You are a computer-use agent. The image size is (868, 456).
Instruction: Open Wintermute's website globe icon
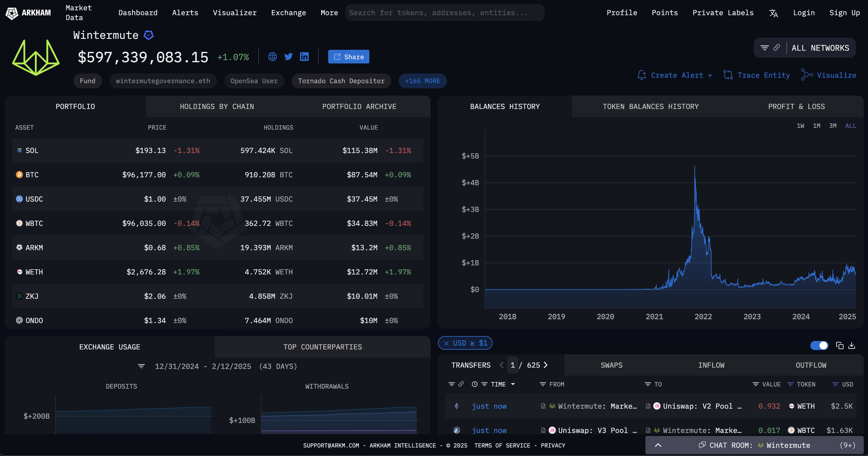(272, 57)
